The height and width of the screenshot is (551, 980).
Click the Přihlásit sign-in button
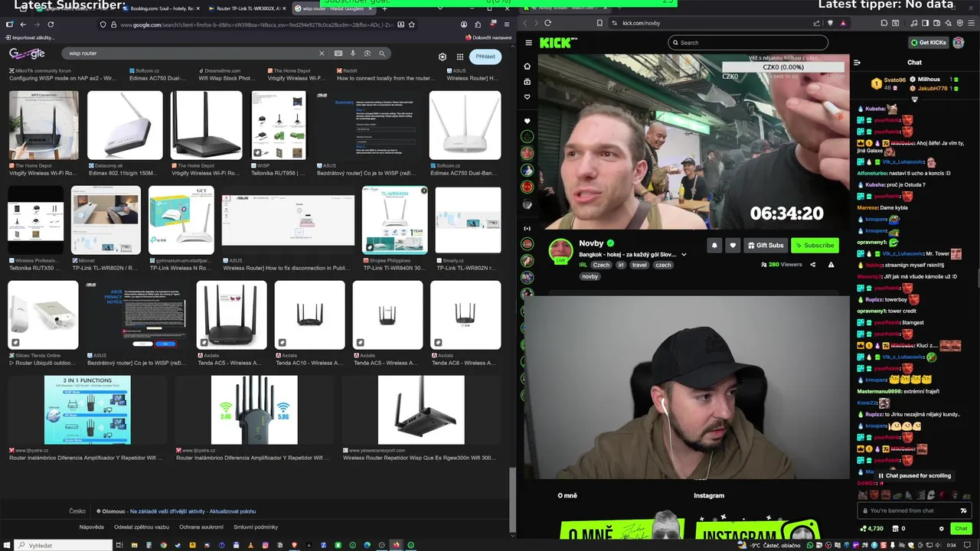(485, 57)
